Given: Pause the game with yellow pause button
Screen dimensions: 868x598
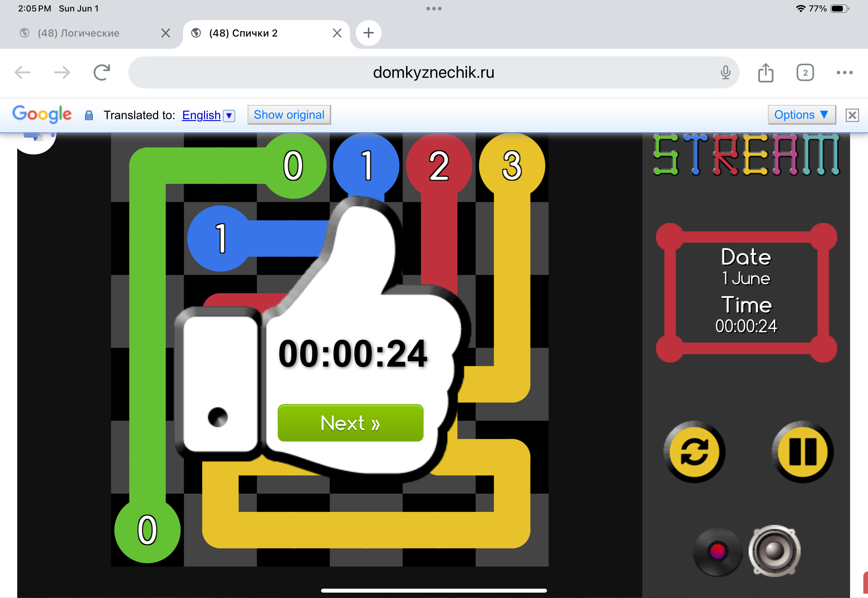Looking at the screenshot, I should tap(802, 452).
